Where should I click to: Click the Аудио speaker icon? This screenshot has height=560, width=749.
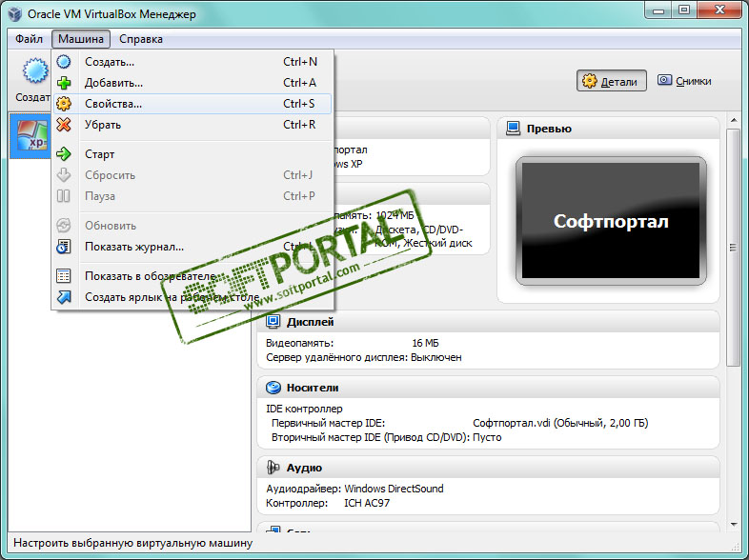(273, 468)
